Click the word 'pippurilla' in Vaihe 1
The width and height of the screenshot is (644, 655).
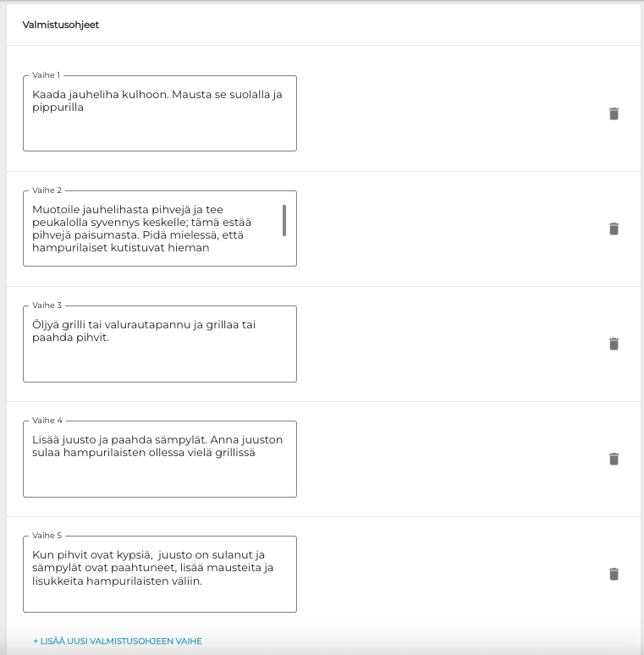[58, 107]
